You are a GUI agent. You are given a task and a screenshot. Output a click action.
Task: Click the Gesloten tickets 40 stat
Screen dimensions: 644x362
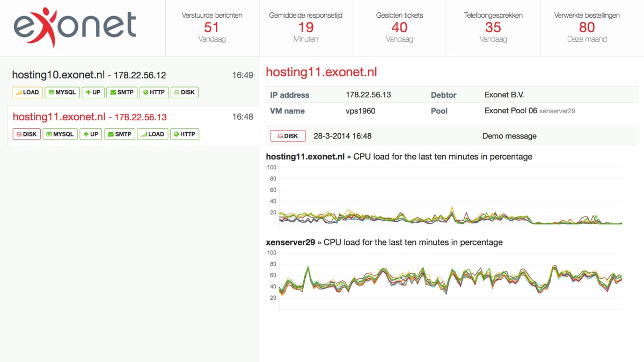pyautogui.click(x=399, y=27)
